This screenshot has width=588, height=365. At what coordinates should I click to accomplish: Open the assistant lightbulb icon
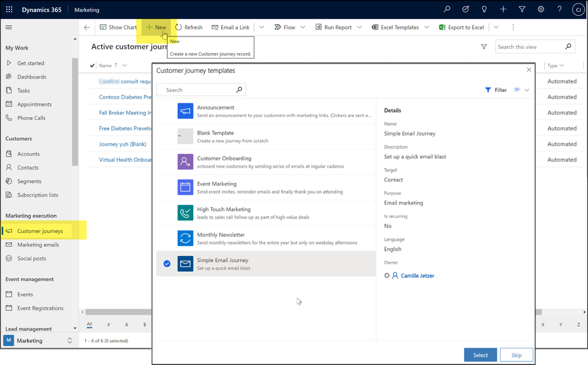click(x=484, y=9)
